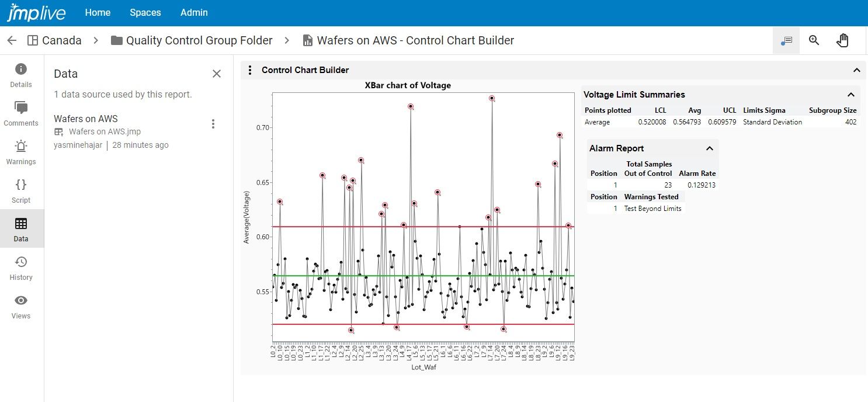Open the History panel
The image size is (868, 402).
pyautogui.click(x=21, y=269)
